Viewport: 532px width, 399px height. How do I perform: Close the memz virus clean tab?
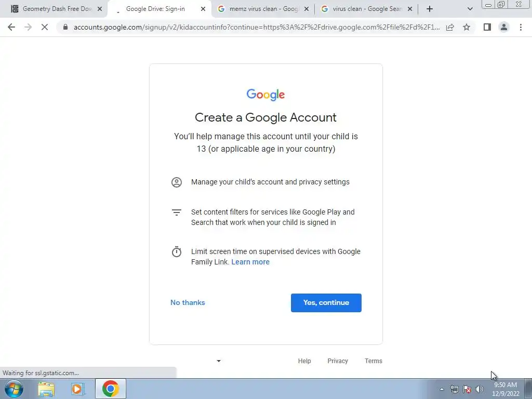point(307,9)
